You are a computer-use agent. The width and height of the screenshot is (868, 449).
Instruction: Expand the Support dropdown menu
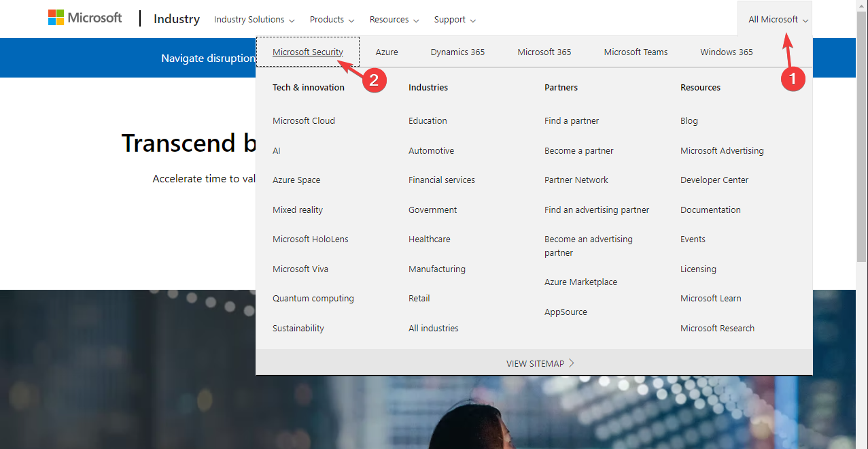[455, 20]
